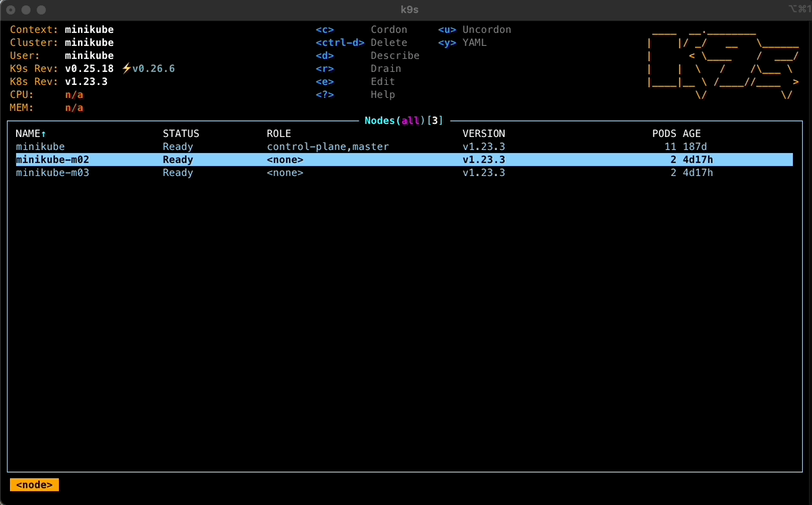Select the minikube node row name
Viewport: 812px width, 505px height.
click(x=41, y=147)
